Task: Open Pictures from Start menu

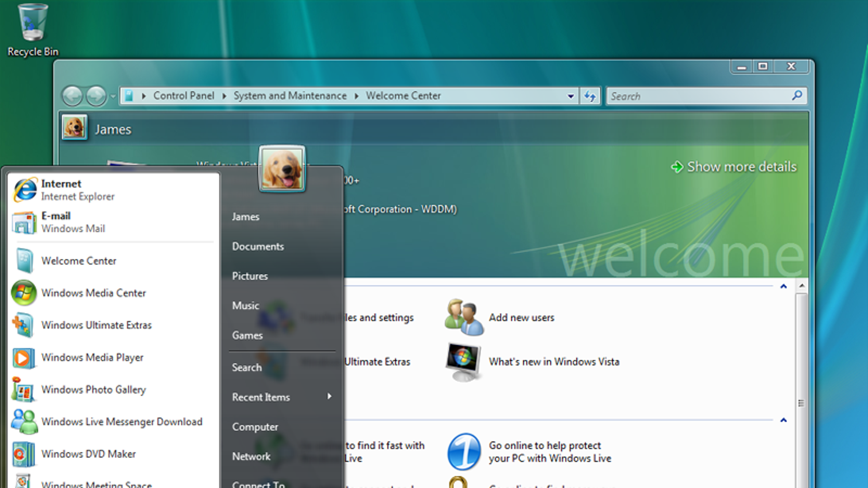Action: (250, 276)
